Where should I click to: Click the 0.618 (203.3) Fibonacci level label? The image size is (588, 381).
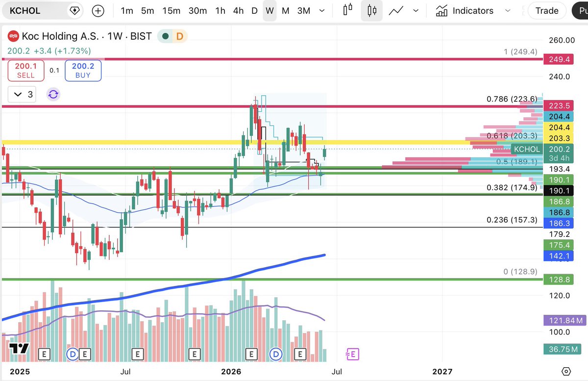(512, 136)
